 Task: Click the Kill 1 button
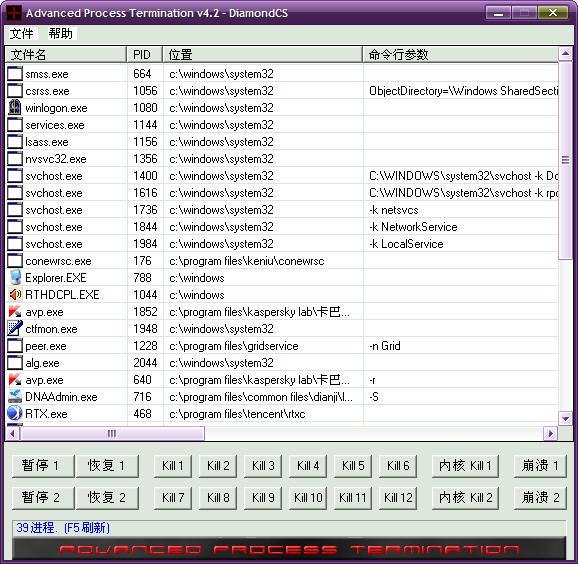[173, 466]
